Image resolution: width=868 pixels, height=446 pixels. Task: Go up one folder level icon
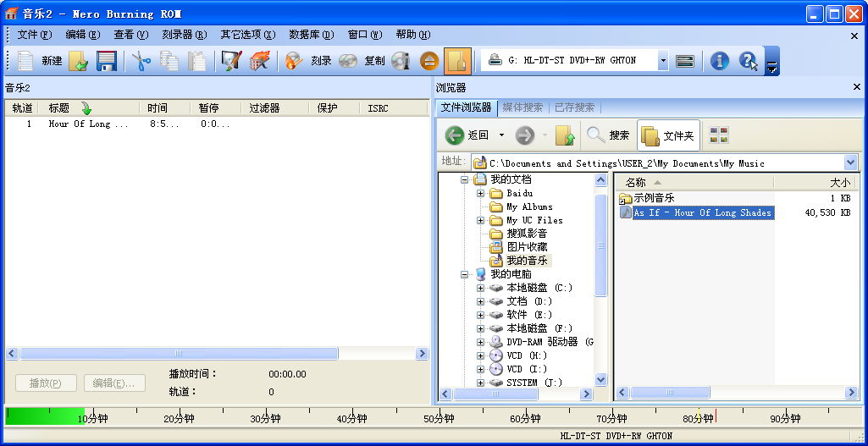tap(565, 135)
